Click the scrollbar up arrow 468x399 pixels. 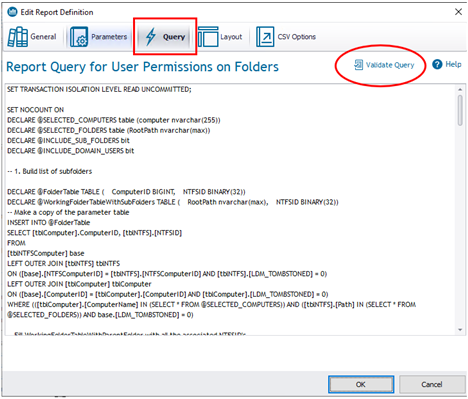(x=460, y=89)
